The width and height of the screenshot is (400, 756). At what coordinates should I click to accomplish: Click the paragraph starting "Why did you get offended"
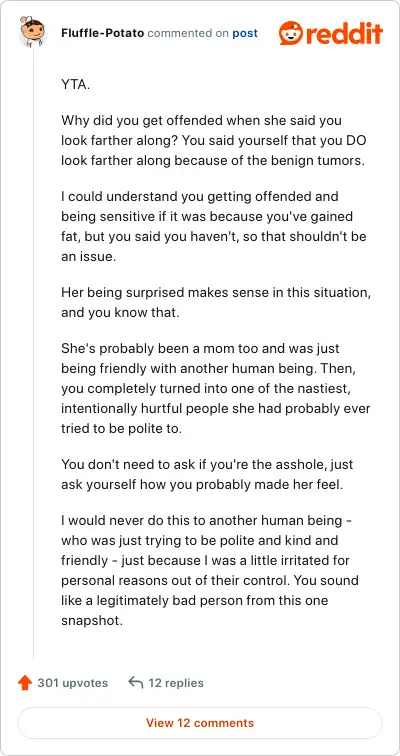213,140
